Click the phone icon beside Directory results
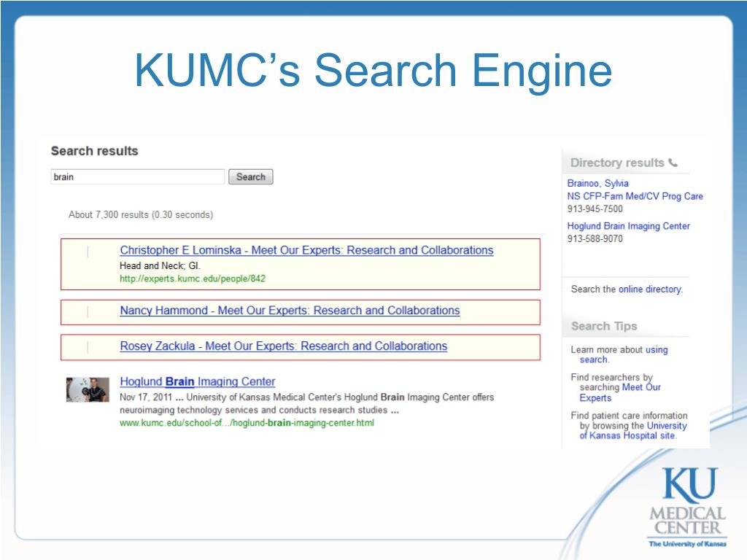Viewport: 747px width, 560px height. (x=673, y=163)
